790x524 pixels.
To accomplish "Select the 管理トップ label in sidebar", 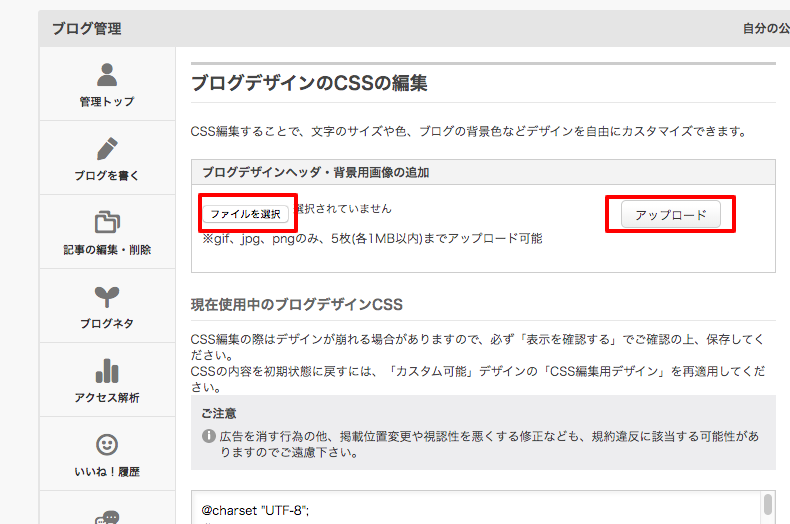I will [107, 102].
